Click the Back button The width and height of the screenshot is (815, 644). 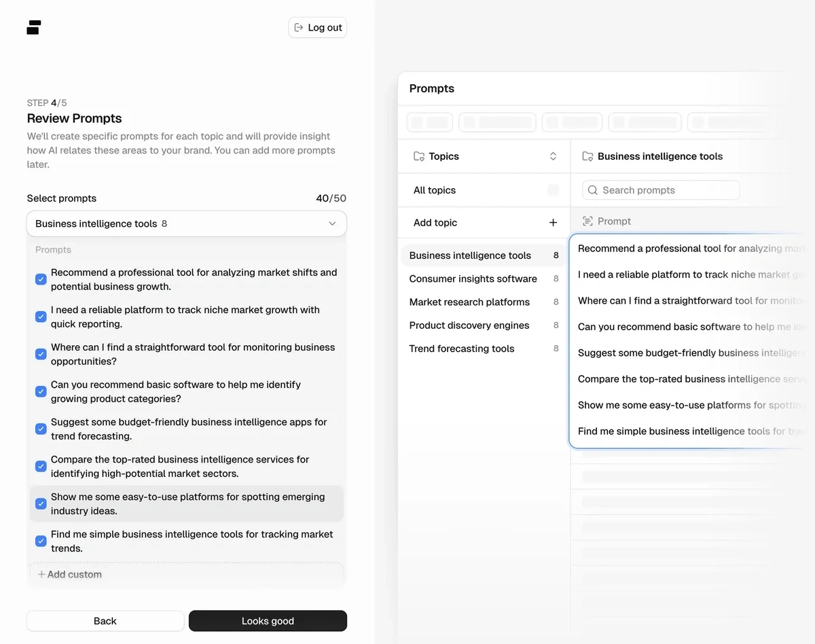tap(105, 621)
